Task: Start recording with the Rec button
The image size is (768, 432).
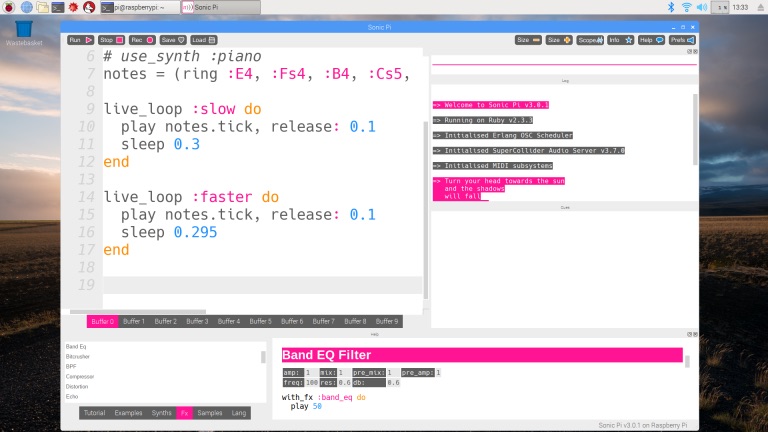Action: [141, 40]
